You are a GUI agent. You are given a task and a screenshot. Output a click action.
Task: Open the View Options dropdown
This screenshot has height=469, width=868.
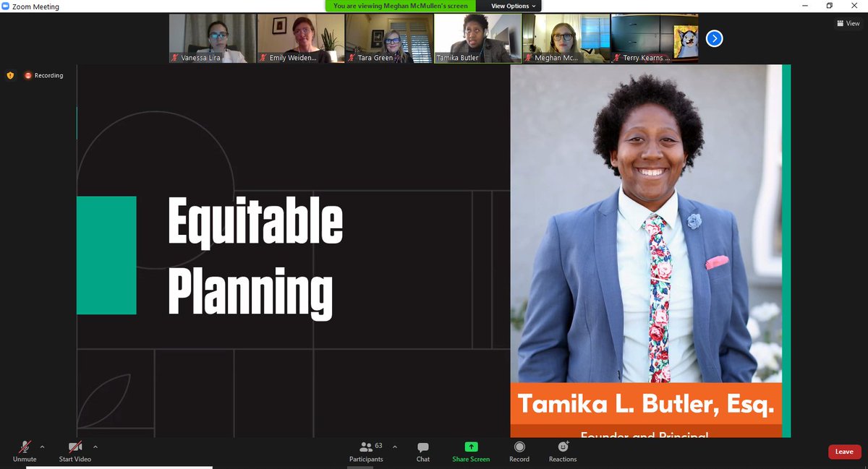[x=514, y=6]
